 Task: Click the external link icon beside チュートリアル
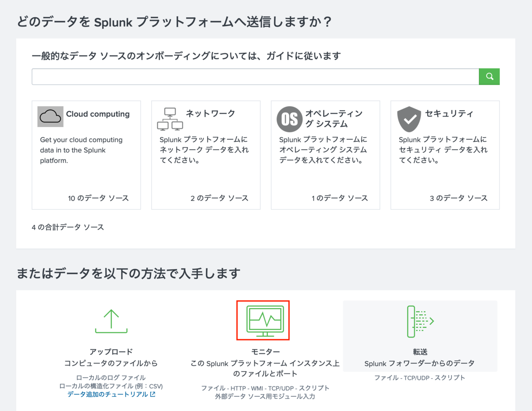152,394
